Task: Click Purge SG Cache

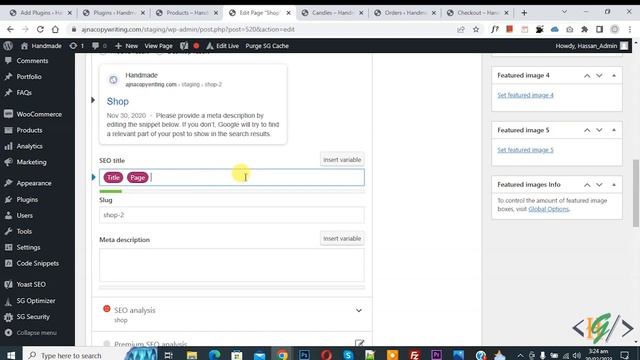Action: [x=267, y=46]
